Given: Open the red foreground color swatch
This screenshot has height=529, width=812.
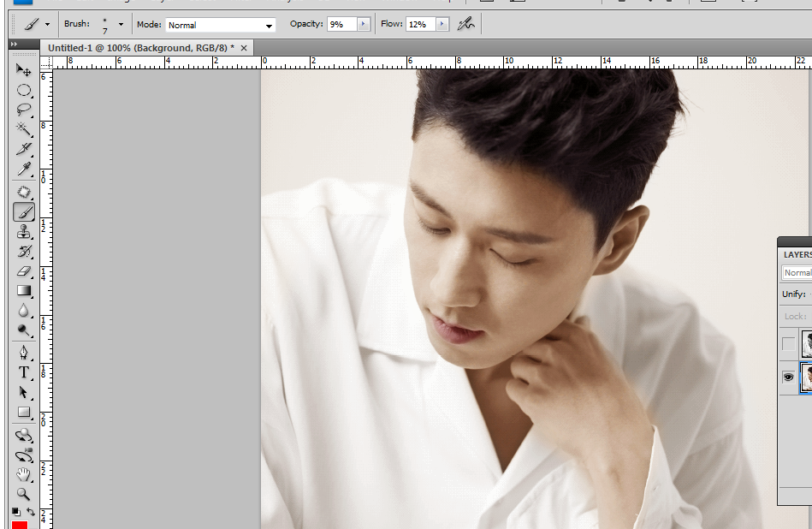Looking at the screenshot, I should [x=20, y=526].
